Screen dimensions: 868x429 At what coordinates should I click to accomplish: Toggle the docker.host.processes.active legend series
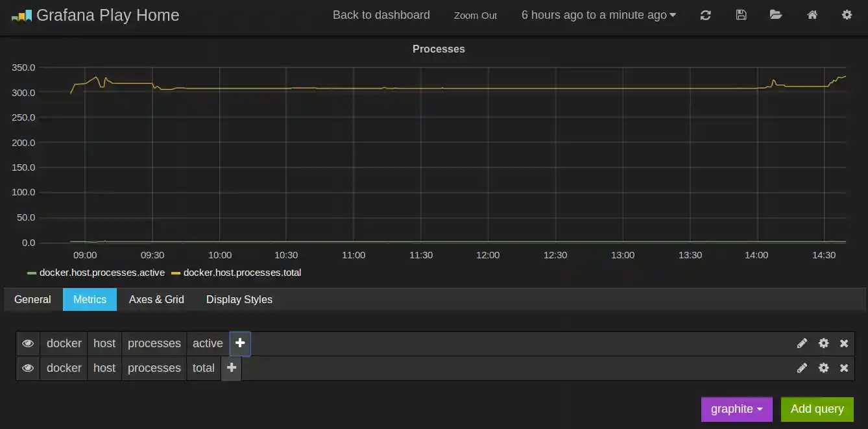[x=102, y=273]
